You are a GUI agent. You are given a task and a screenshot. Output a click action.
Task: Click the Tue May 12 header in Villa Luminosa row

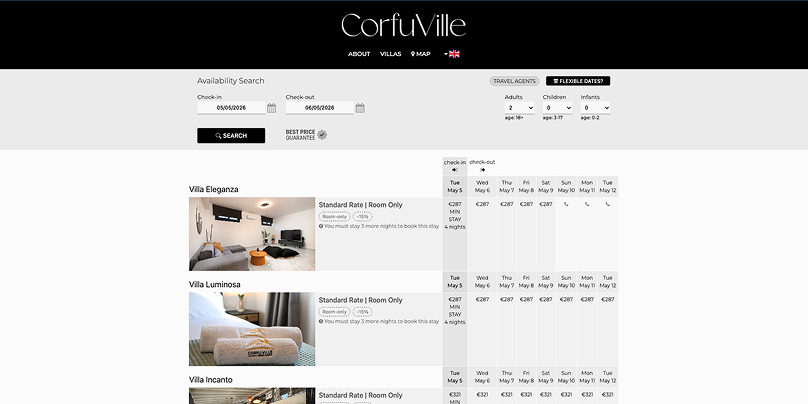(x=608, y=282)
